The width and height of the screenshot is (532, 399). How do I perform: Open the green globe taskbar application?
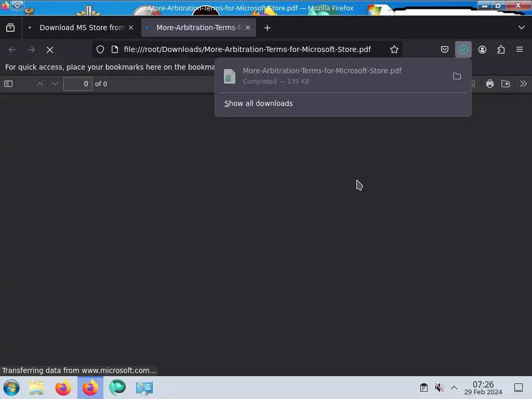[x=117, y=388]
